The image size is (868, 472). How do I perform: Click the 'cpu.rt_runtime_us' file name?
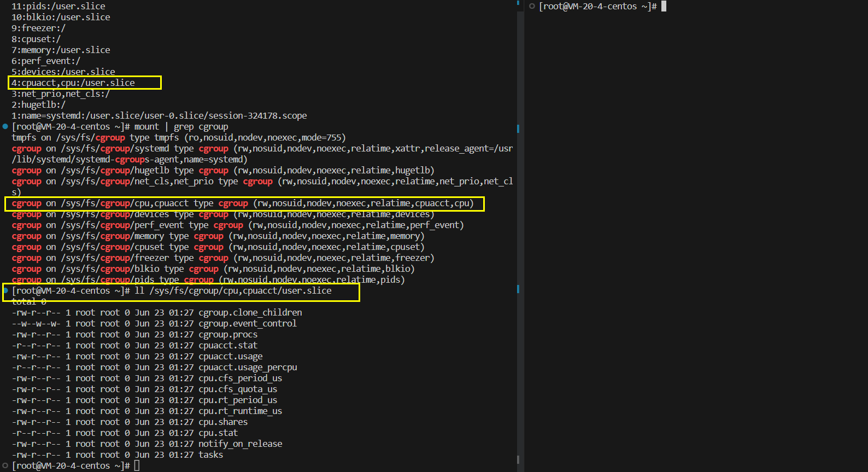[x=241, y=411]
